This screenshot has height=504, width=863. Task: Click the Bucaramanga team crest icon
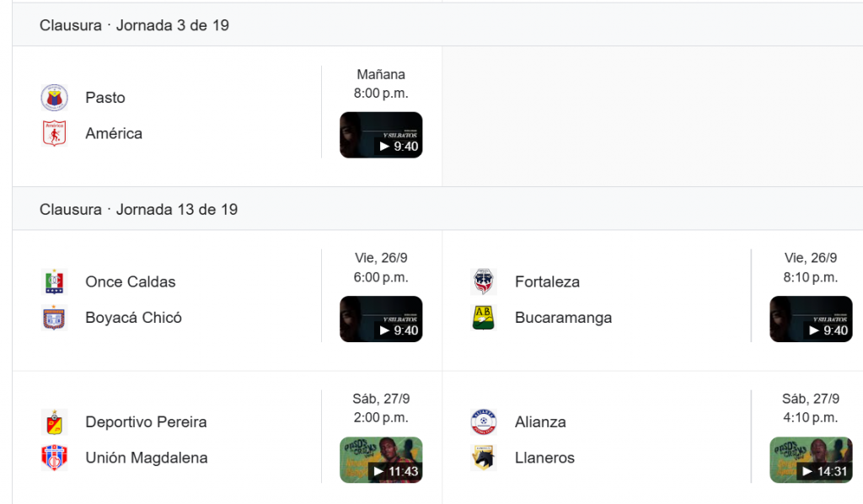[x=484, y=318]
